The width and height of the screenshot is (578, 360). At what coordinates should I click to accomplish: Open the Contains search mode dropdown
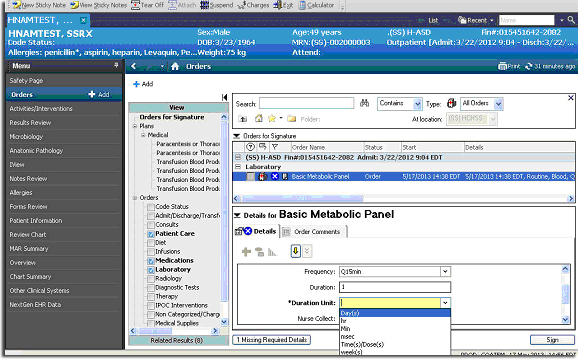[x=418, y=104]
